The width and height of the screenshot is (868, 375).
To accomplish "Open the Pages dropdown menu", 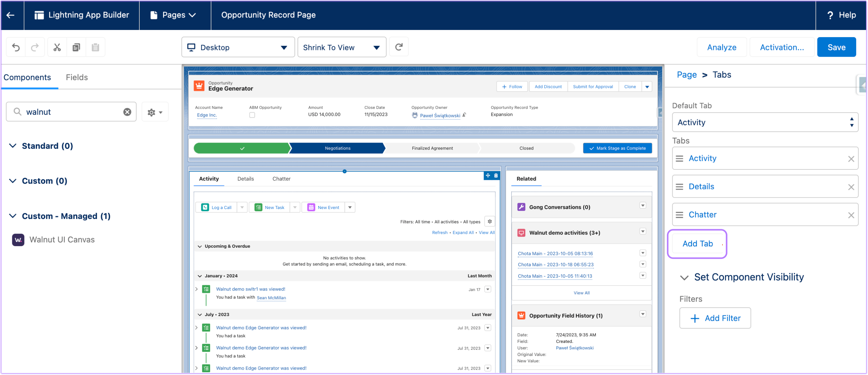I will (x=173, y=15).
